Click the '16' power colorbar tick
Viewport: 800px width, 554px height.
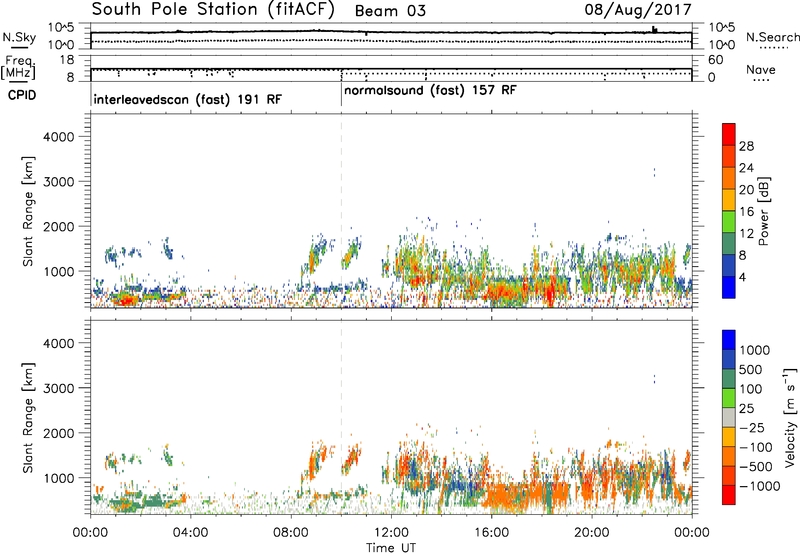(x=746, y=212)
